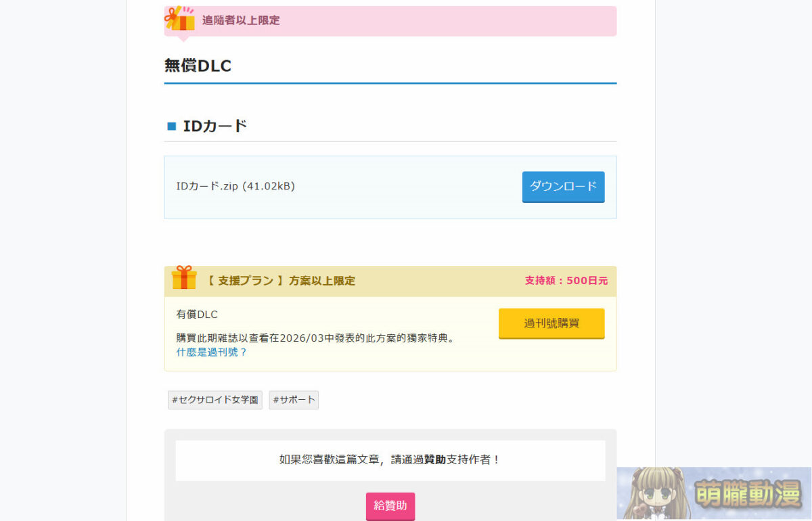Click the 追隨者以上限定 banner text
Viewport: 812px width, 521px height.
click(241, 20)
